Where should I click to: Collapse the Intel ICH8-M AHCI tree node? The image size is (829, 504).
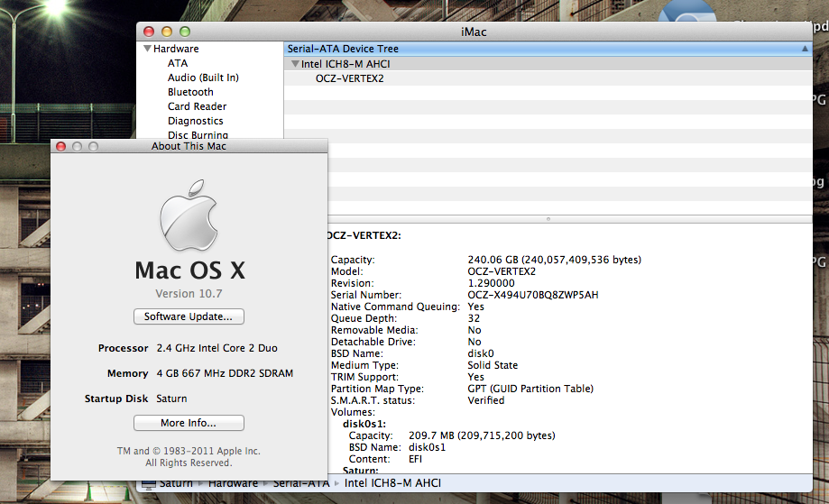click(295, 64)
